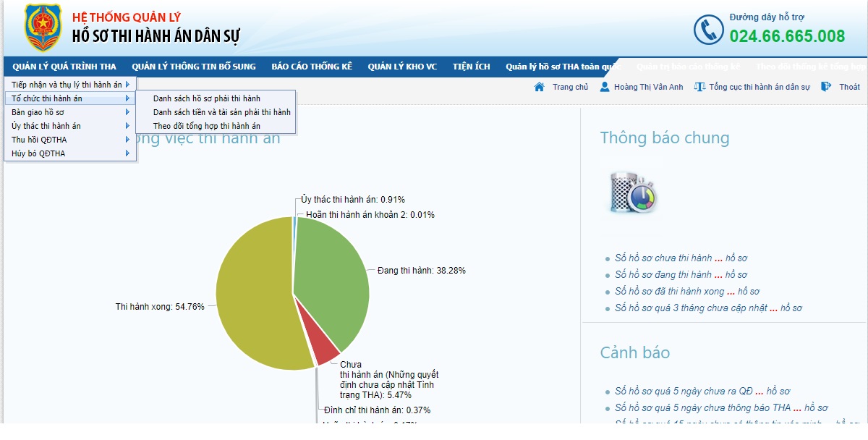868x440 pixels.
Task: Open Danh sách hồ sơ phải thi hành
Action: pyautogui.click(x=207, y=98)
